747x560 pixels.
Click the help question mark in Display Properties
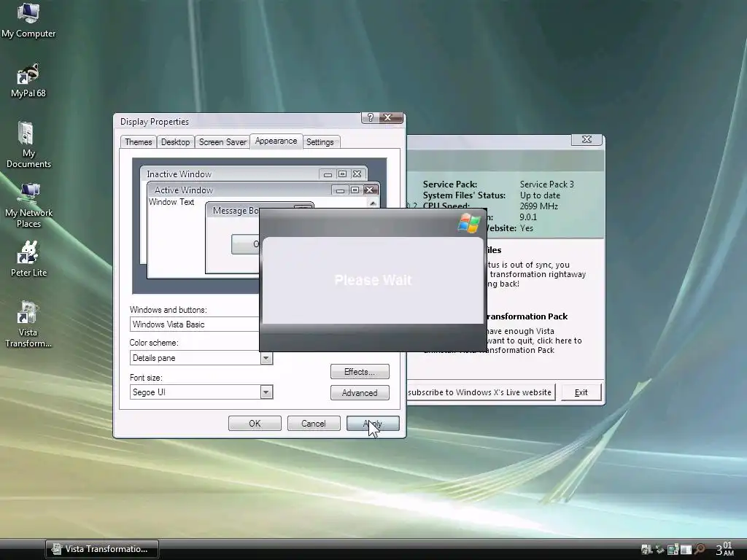tap(371, 117)
